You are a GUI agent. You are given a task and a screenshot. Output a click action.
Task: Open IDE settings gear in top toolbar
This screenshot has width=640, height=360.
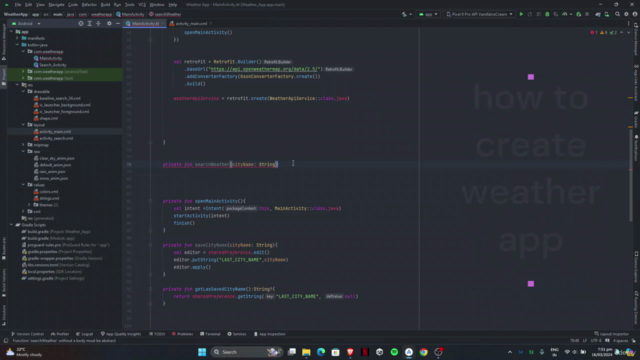627,14
